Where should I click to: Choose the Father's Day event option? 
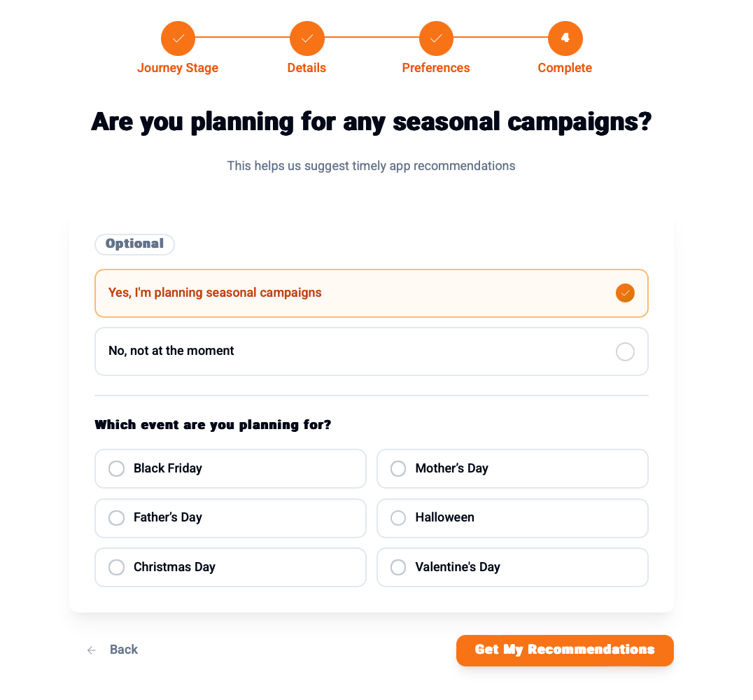coord(230,518)
